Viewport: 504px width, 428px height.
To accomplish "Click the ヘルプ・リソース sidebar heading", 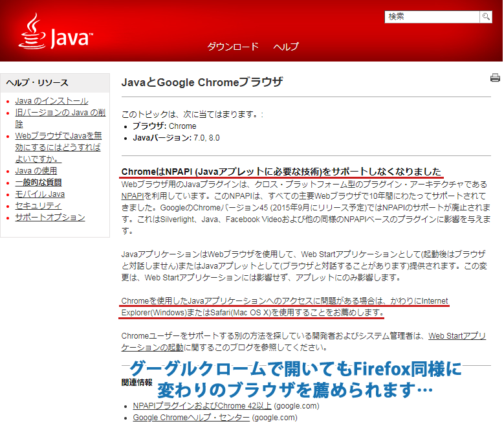I will [x=38, y=83].
